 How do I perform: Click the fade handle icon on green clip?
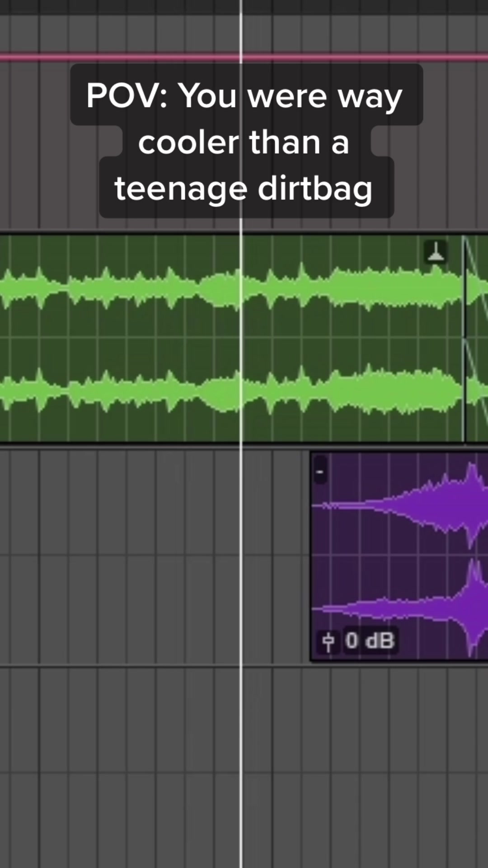click(436, 252)
